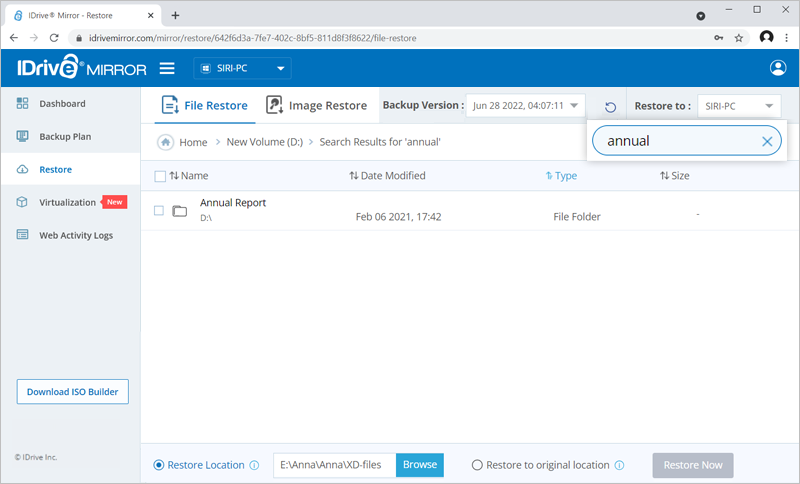Clear the 'annual' search text with X
The image size is (800, 484).
click(767, 141)
